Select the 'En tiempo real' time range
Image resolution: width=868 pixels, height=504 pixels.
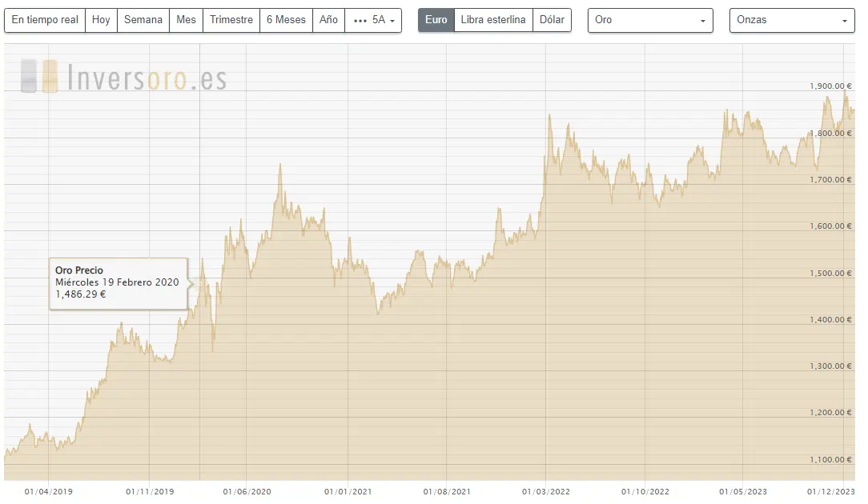45,20
